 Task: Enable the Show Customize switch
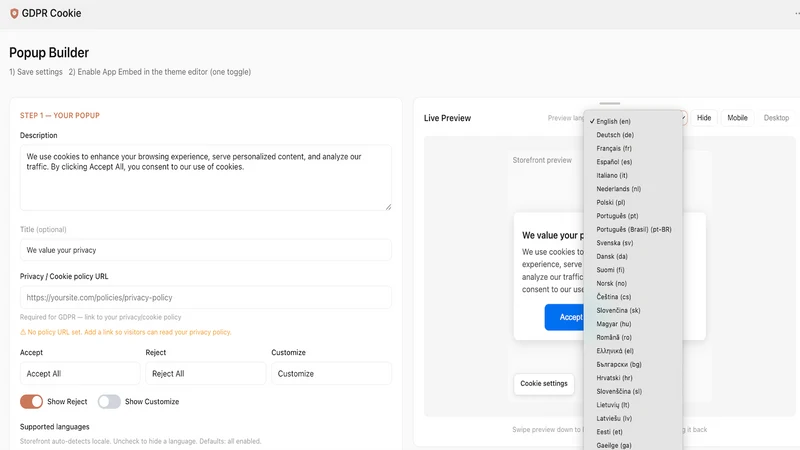pyautogui.click(x=109, y=402)
